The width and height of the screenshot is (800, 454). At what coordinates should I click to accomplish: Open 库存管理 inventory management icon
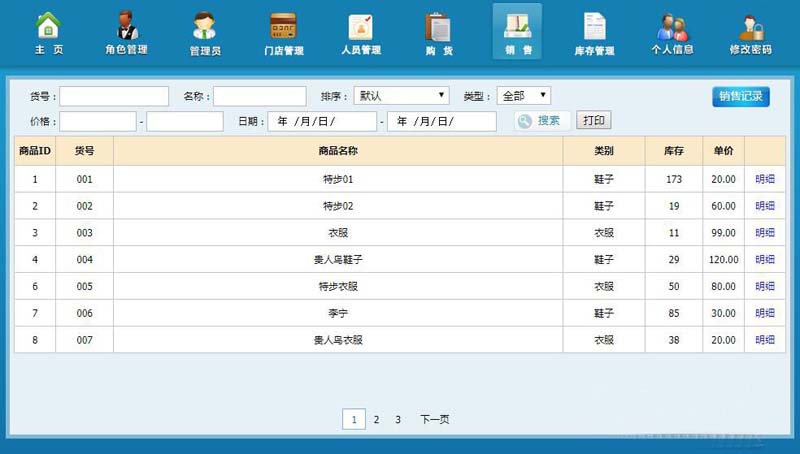(594, 26)
